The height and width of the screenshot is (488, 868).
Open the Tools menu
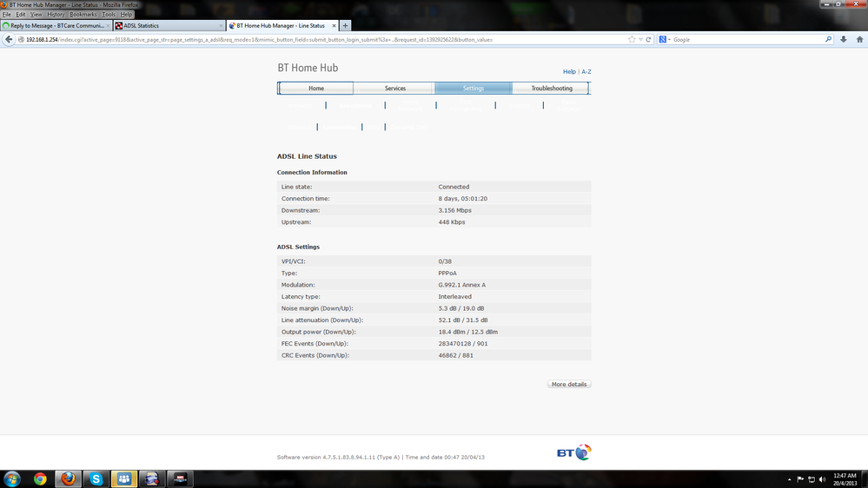tap(109, 15)
